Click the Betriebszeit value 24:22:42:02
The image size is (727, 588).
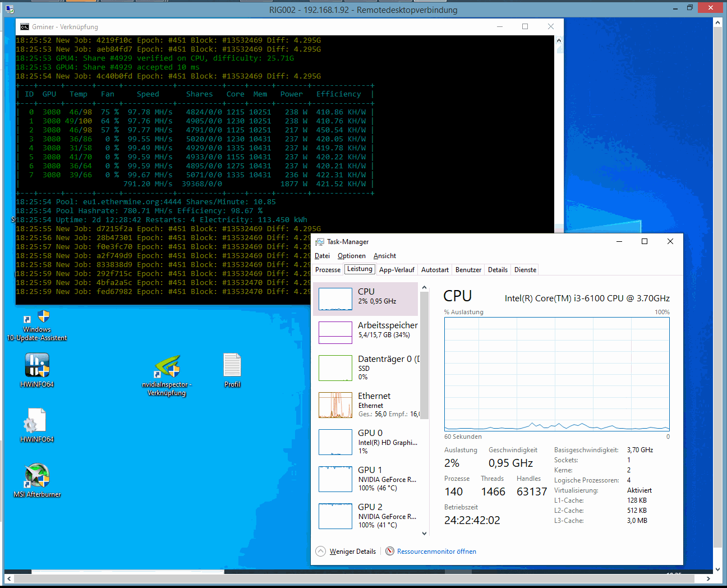click(x=472, y=520)
